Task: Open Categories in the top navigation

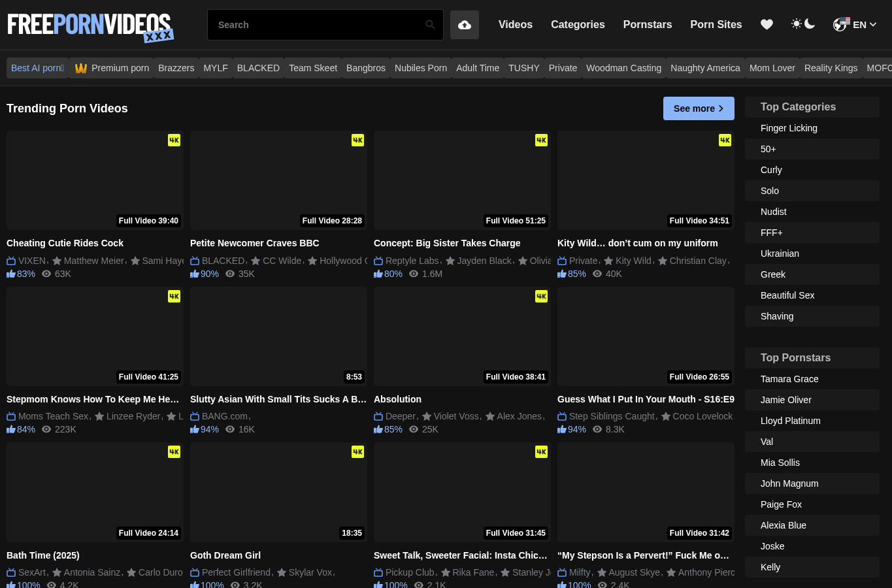Action: pos(578,24)
